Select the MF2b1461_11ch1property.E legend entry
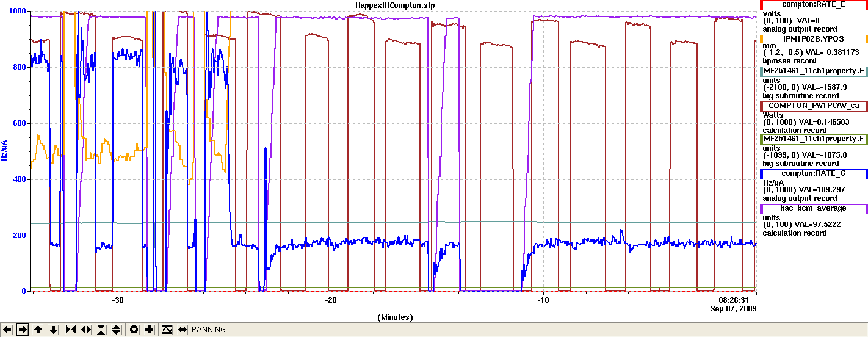Image resolution: width=868 pixels, height=337 pixels. [x=813, y=71]
